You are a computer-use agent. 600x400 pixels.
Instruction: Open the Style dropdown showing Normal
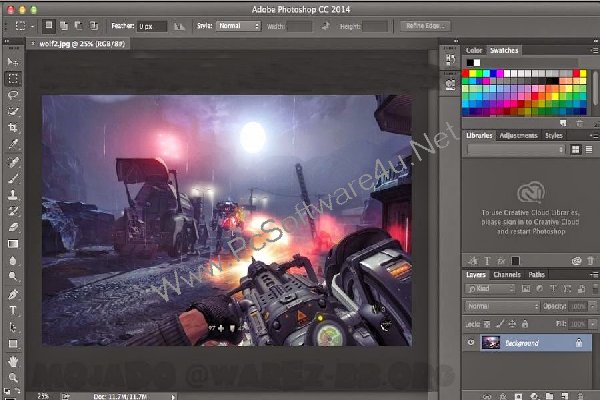pos(239,26)
